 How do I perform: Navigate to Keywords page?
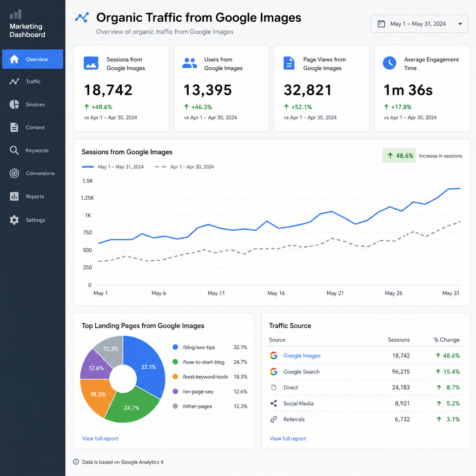[33, 150]
